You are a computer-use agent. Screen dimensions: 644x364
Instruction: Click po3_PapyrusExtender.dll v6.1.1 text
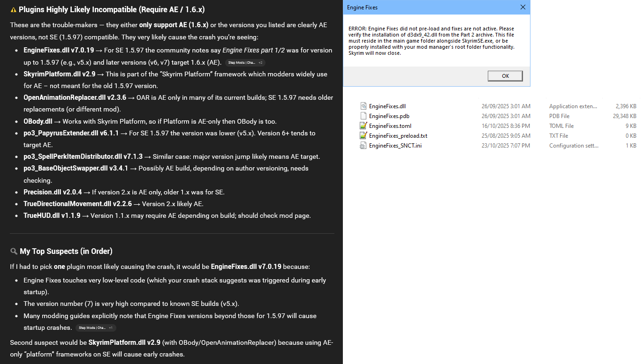click(71, 133)
